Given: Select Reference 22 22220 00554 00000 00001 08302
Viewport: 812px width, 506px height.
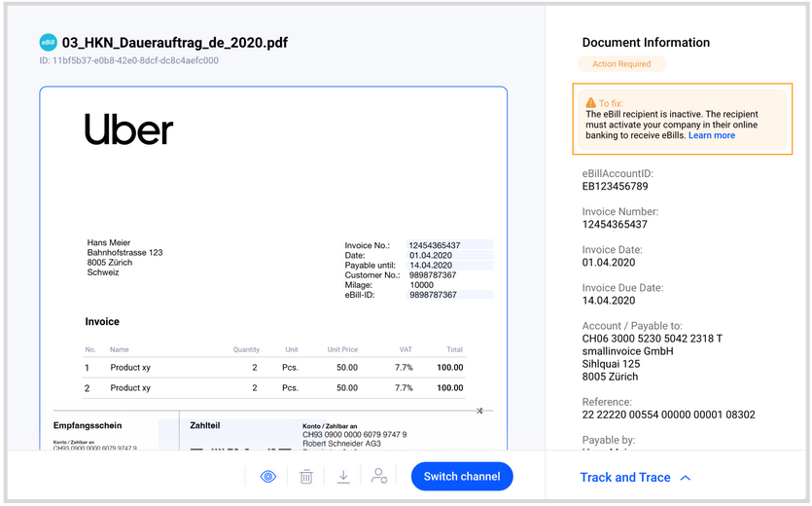Looking at the screenshot, I should [668, 415].
